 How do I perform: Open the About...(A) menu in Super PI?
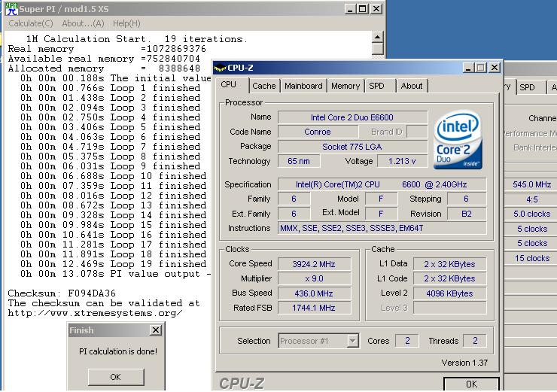tap(83, 23)
